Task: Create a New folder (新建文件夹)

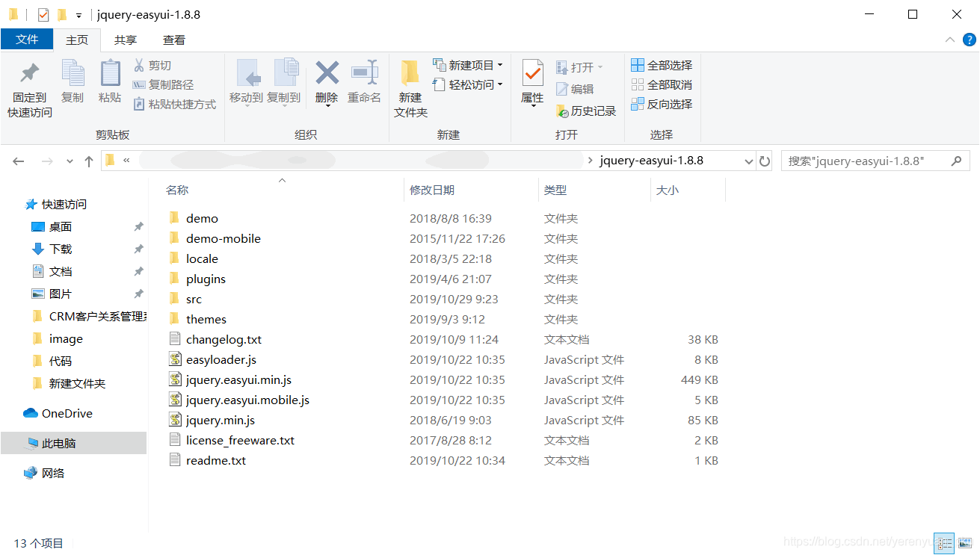Action: point(410,89)
